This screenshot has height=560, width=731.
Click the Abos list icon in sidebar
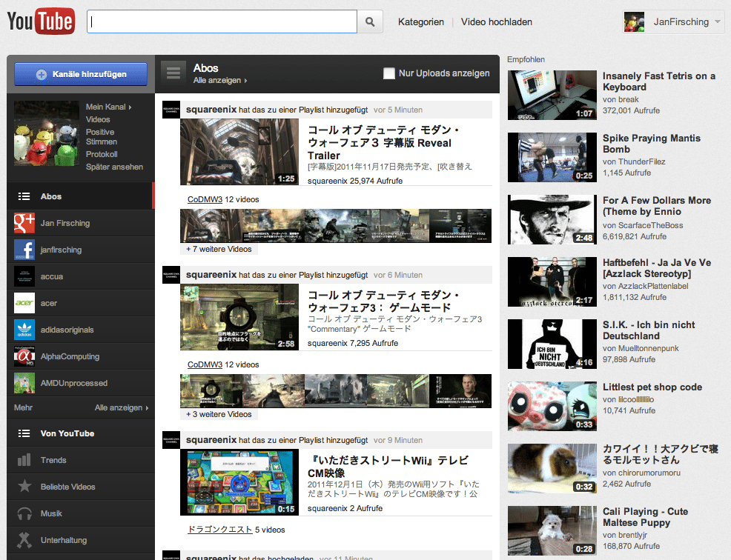[24, 196]
